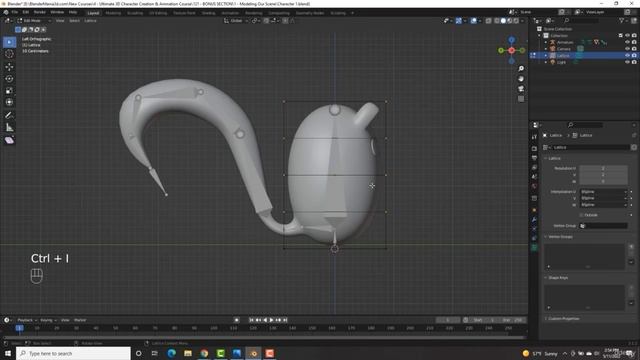This screenshot has width=640, height=360.
Task: Jump to the timeline start frame
Action: point(251,320)
